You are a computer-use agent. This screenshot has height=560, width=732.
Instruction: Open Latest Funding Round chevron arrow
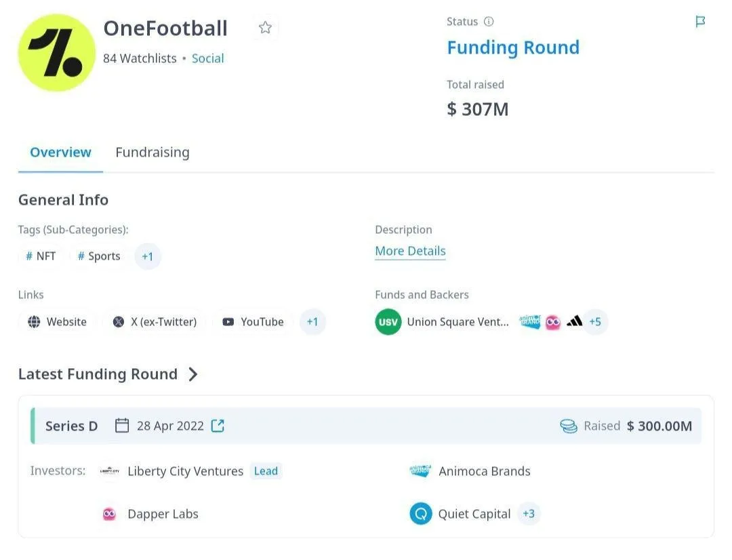point(193,374)
